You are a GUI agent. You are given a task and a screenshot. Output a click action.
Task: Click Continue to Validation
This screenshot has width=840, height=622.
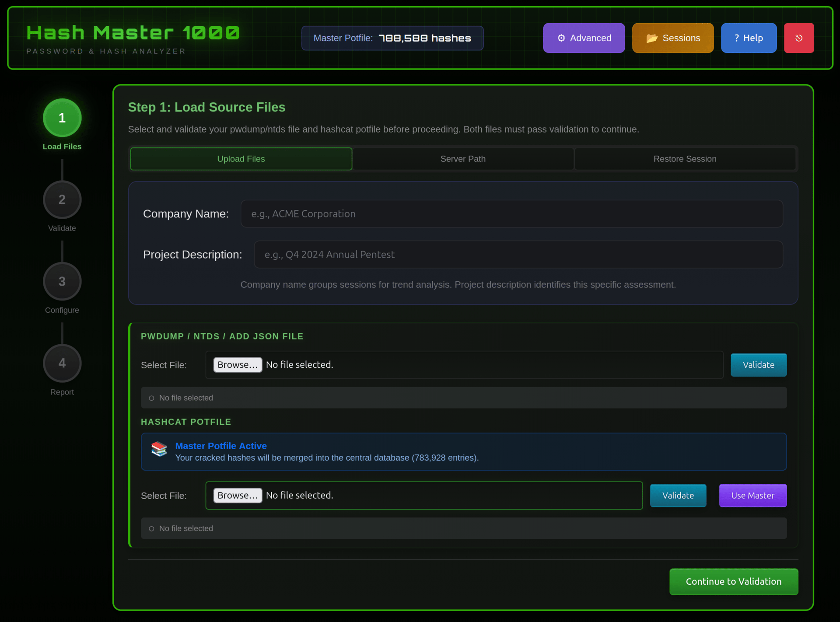(x=733, y=582)
